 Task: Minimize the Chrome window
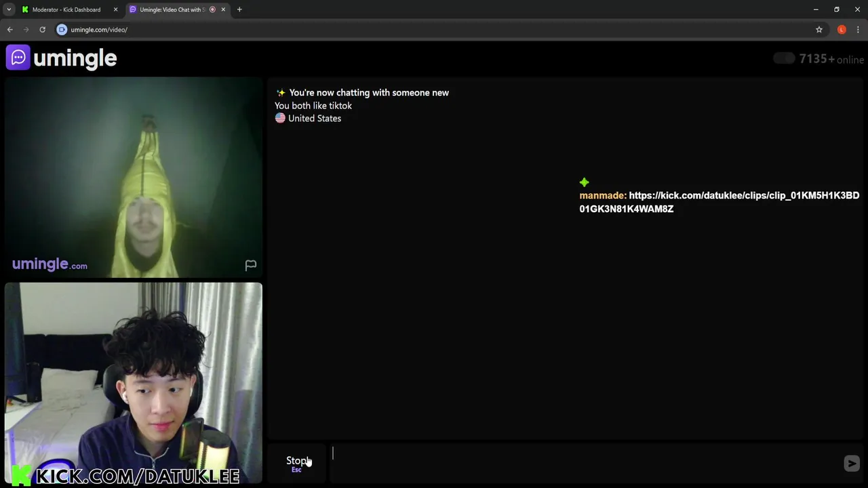click(816, 9)
